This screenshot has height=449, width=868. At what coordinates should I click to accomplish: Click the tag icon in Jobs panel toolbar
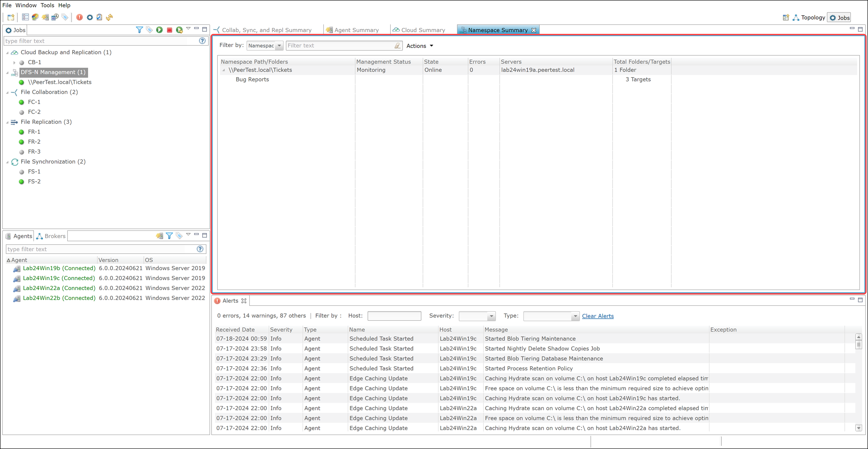pyautogui.click(x=149, y=30)
